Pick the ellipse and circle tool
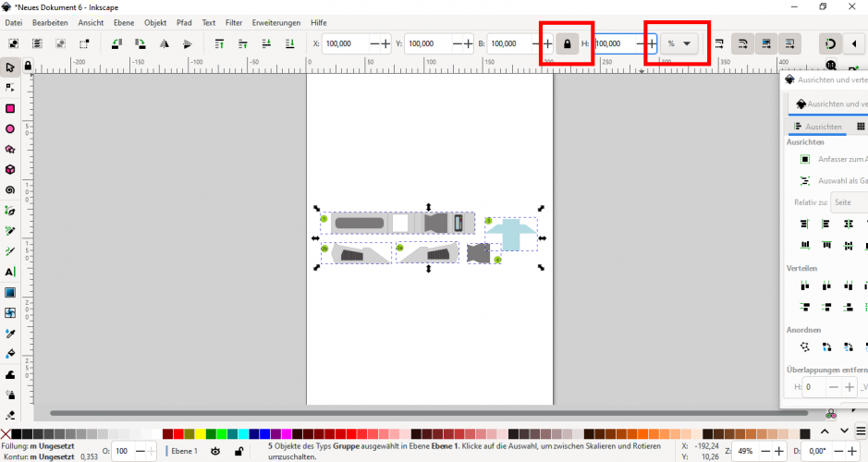 coord(10,129)
